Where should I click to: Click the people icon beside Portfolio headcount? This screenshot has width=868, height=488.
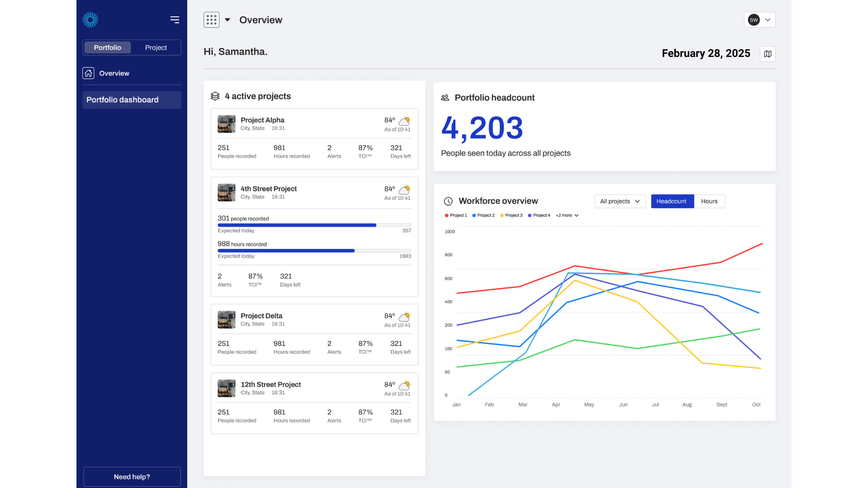tap(444, 97)
